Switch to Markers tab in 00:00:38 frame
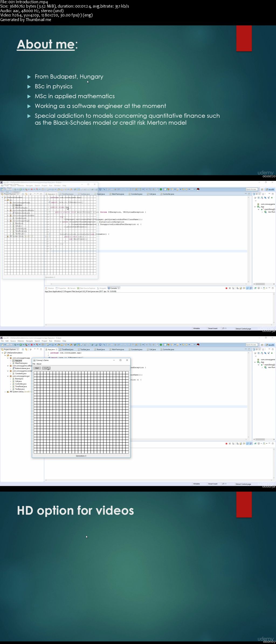 (50, 288)
